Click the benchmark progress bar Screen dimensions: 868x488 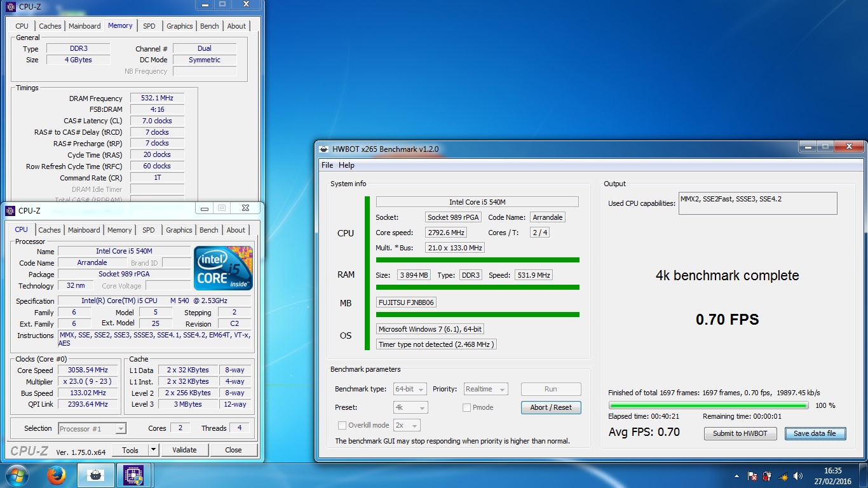[x=709, y=405]
